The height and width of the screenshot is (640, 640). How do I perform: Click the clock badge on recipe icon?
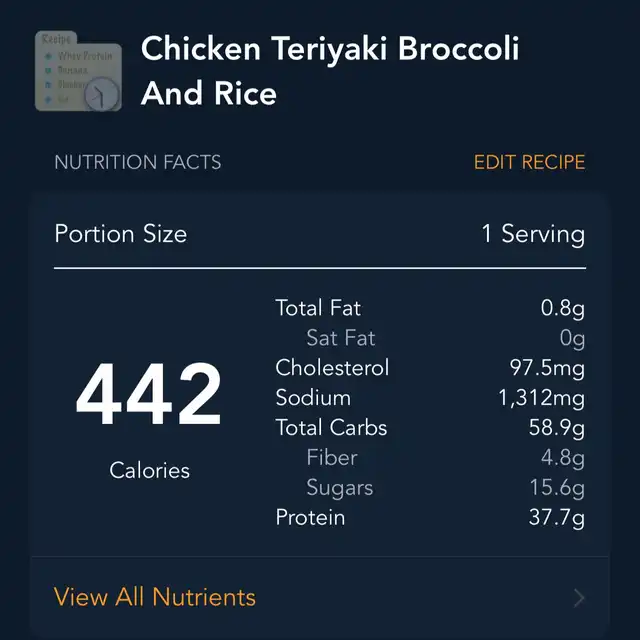pyautogui.click(x=102, y=95)
